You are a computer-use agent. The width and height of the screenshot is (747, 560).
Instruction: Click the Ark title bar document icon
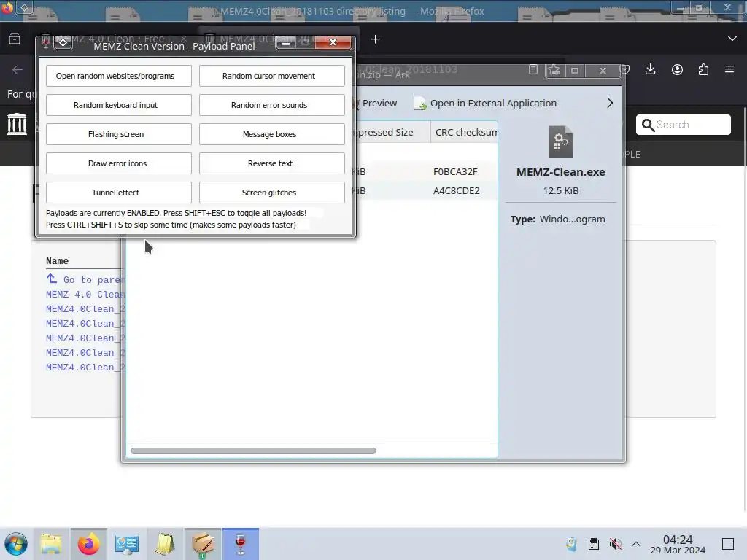(533, 69)
